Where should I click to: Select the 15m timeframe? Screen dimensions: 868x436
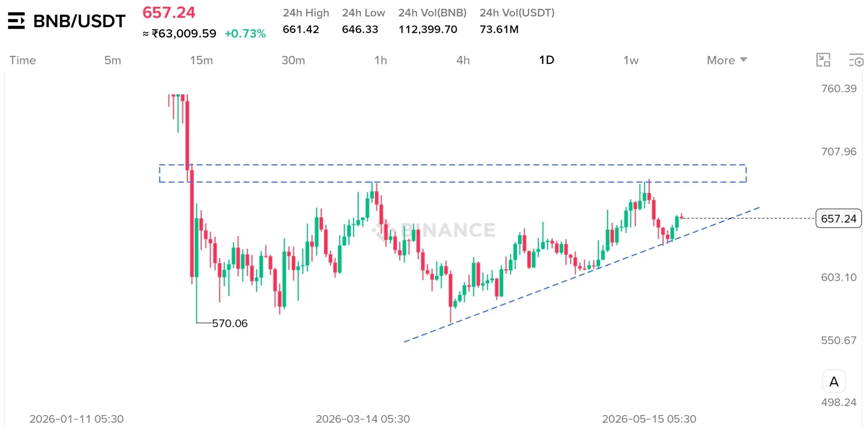click(201, 60)
